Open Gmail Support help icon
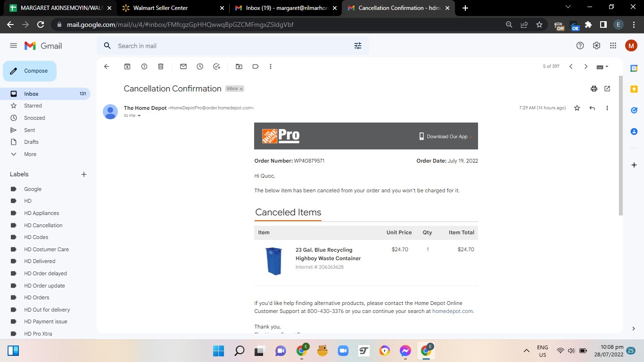Viewport: 644px width, 362px height. (x=580, y=46)
